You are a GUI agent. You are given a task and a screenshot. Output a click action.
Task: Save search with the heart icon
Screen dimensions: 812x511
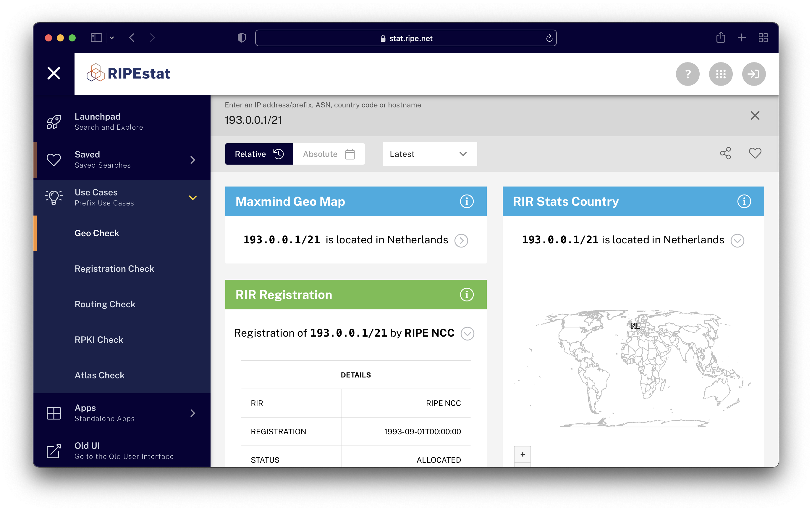(x=755, y=154)
